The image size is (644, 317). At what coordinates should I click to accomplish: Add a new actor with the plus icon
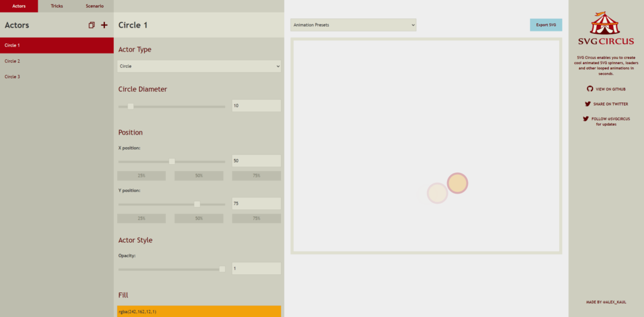click(x=104, y=25)
